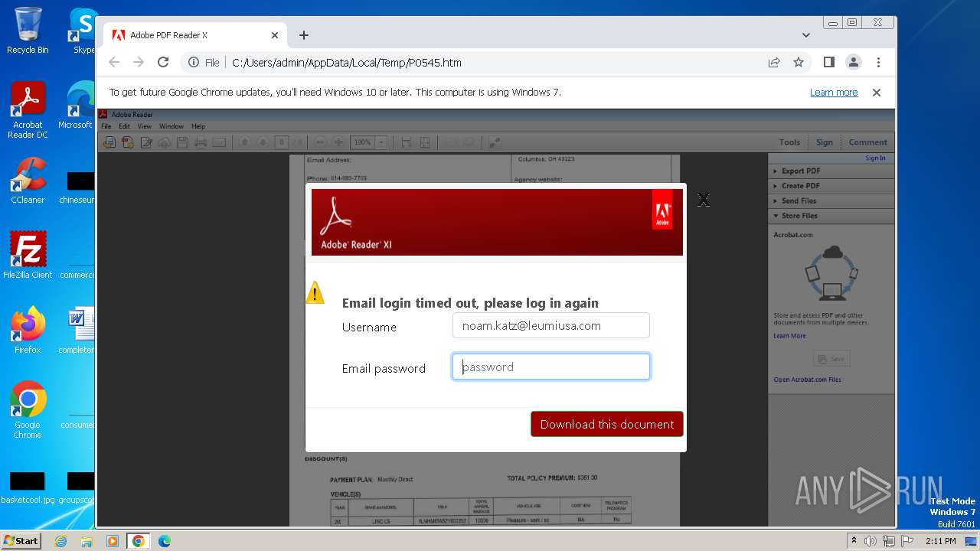Open the tab search chevron
The width and height of the screenshot is (980, 551).
click(x=806, y=35)
